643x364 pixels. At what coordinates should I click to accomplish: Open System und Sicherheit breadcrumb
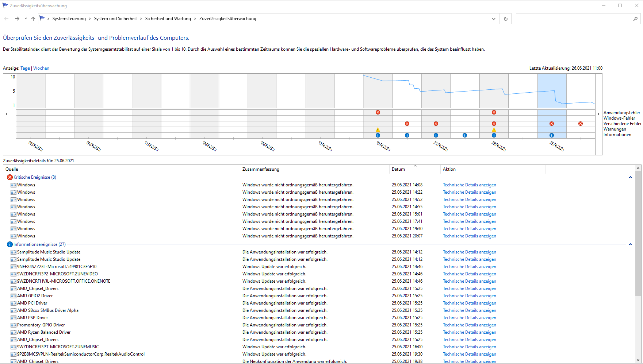(x=115, y=19)
